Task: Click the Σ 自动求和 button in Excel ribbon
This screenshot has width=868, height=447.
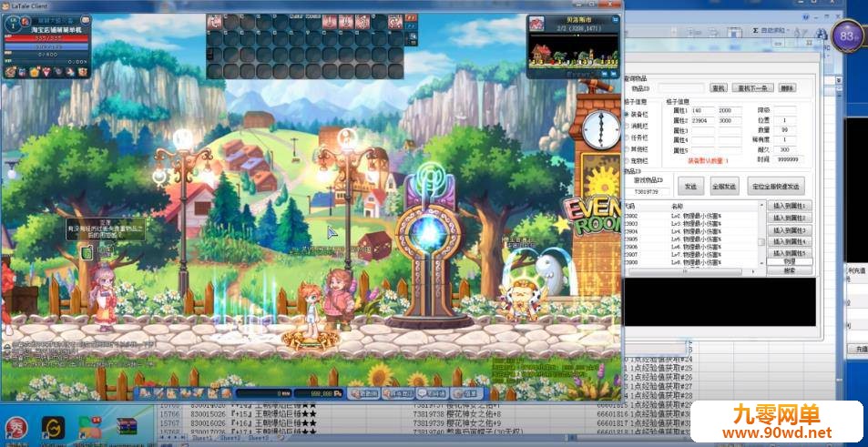Action: (769, 30)
